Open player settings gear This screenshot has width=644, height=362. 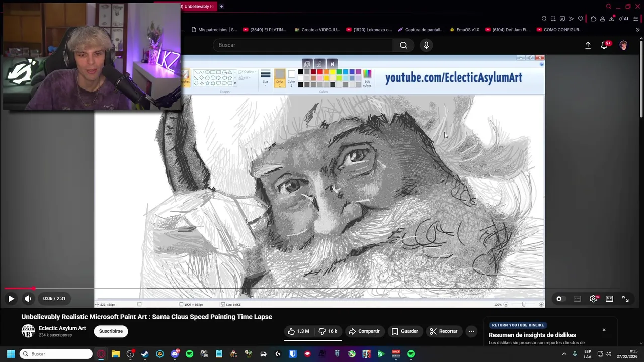593,299
